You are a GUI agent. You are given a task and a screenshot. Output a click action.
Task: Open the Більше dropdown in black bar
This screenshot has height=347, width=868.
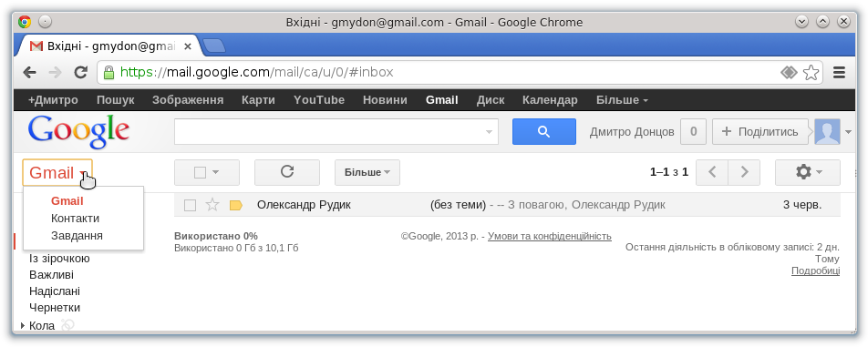click(622, 100)
